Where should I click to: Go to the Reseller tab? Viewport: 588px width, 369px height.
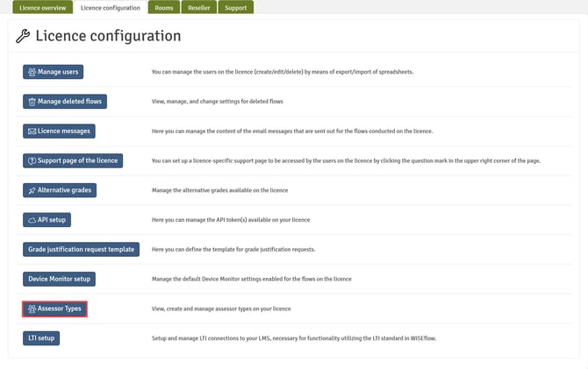199,8
